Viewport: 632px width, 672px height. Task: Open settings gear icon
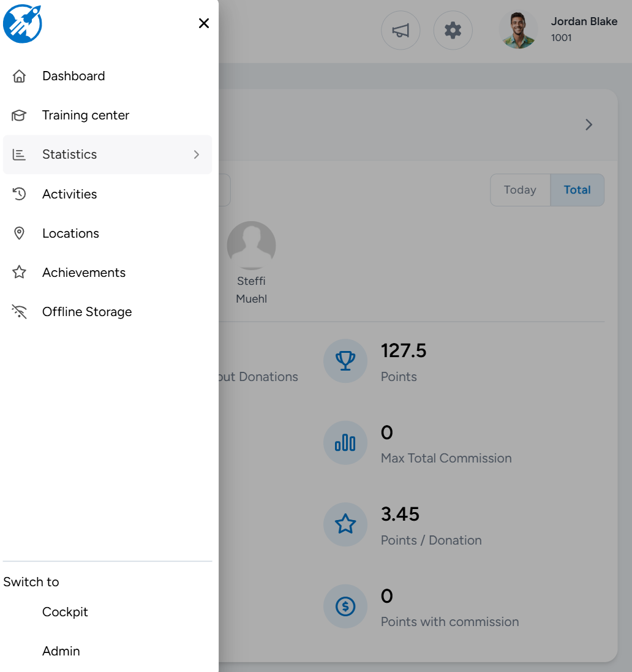(x=453, y=31)
